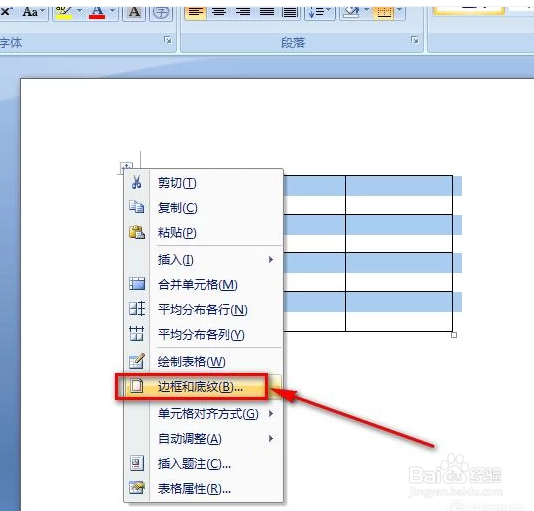Select 插入题注(C)... menu entry
The image size is (534, 511).
[x=203, y=464]
